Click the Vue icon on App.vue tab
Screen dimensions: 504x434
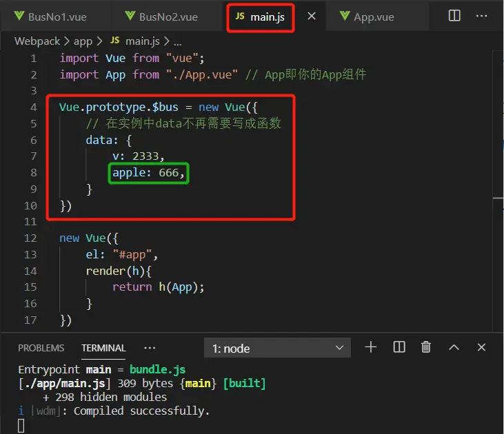(345, 16)
